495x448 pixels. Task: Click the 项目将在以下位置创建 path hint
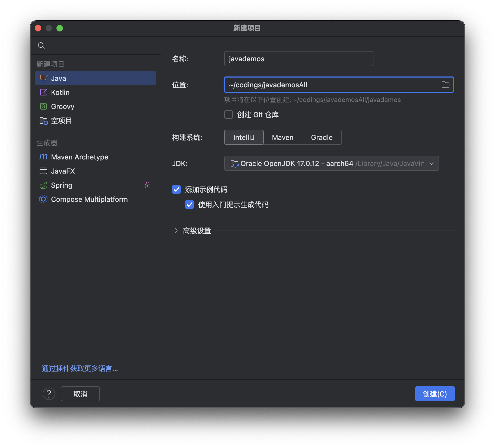(x=312, y=100)
